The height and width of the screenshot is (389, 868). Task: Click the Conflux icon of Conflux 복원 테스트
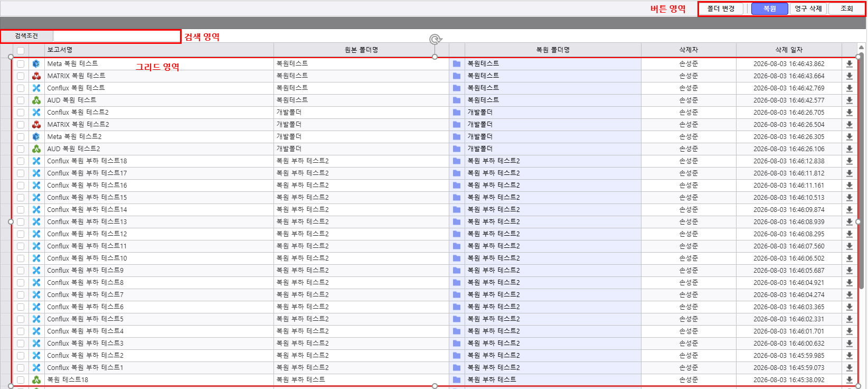point(36,88)
